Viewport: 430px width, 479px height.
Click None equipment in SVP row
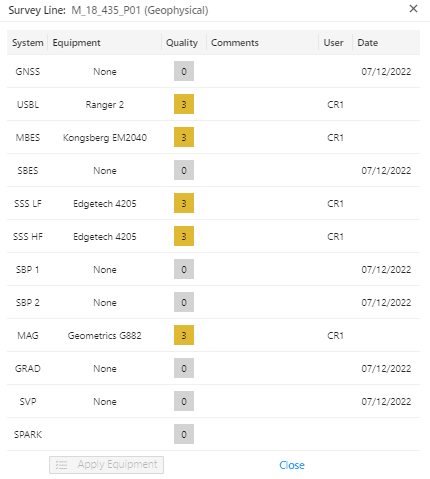tap(105, 401)
